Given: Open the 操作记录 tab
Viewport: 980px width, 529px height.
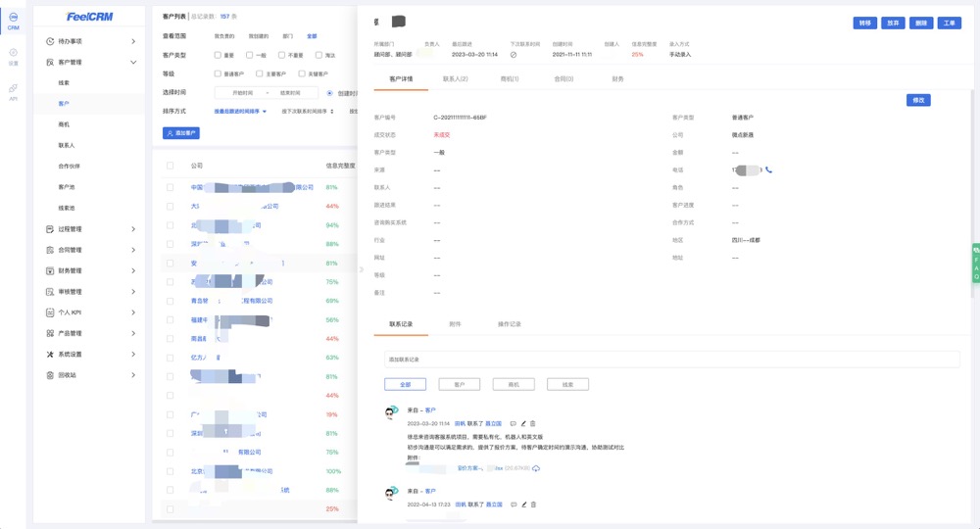Looking at the screenshot, I should (510, 323).
